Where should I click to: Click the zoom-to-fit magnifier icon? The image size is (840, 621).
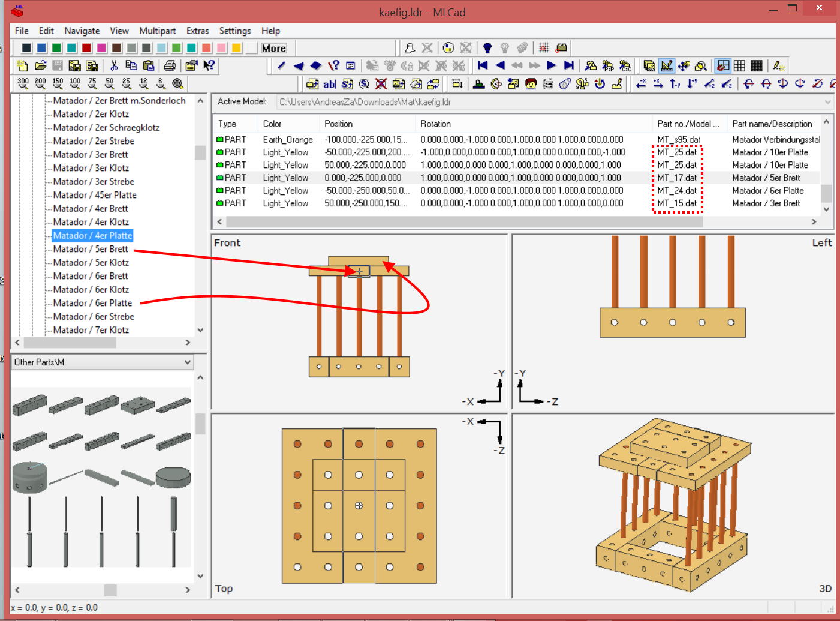pos(178,83)
